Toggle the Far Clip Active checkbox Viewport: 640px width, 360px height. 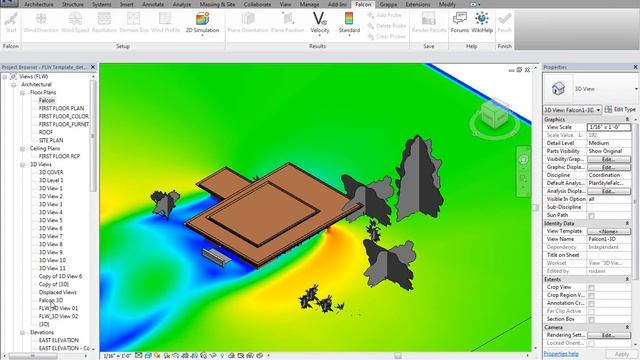point(591,311)
